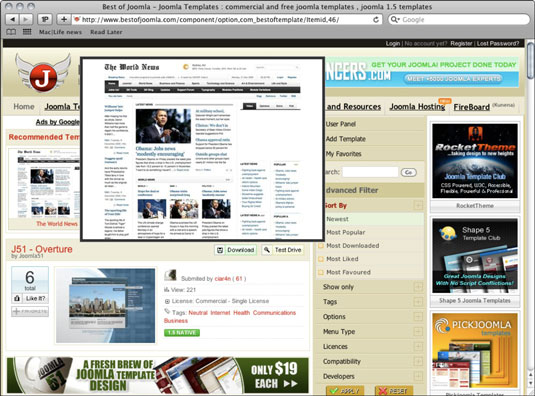This screenshot has height=396, width=535.
Task: Click the Download button for J51 Overture
Action: tap(235, 250)
